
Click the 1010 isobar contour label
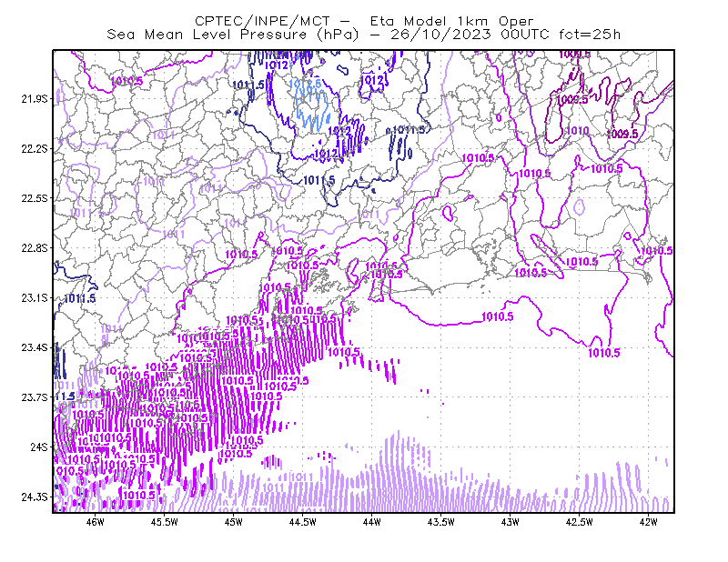pyautogui.click(x=578, y=131)
